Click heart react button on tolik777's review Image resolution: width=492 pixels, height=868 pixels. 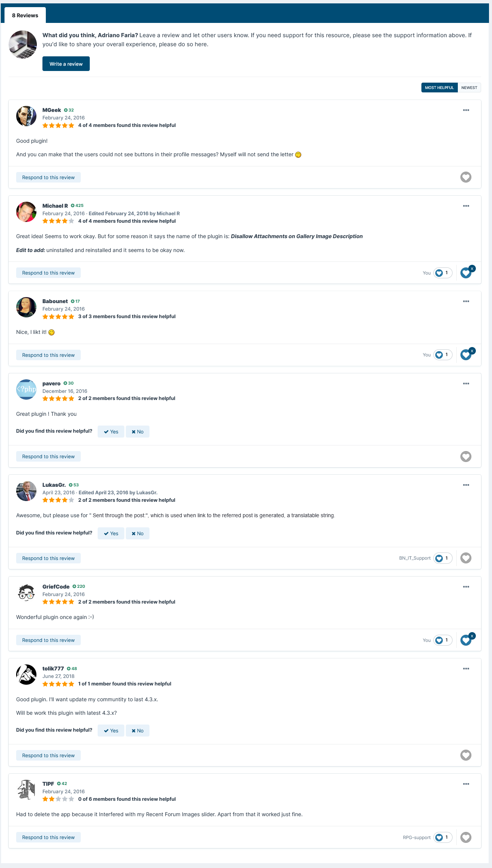(x=466, y=755)
